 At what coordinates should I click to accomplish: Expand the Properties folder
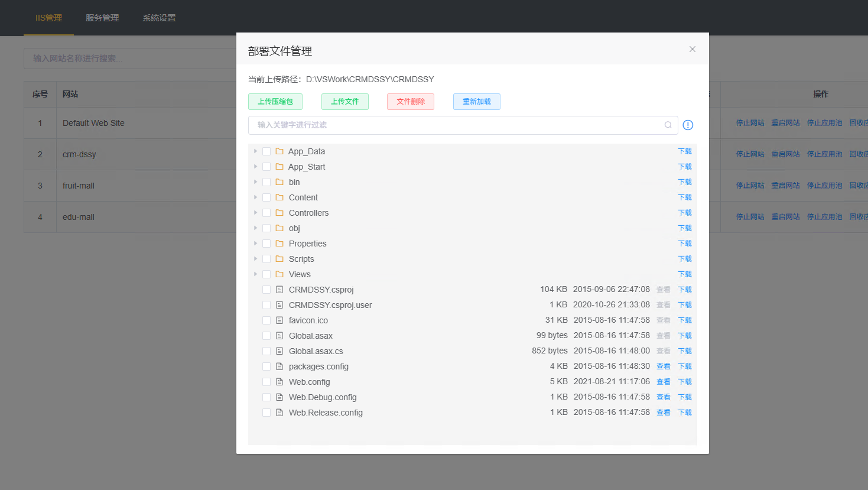point(255,244)
